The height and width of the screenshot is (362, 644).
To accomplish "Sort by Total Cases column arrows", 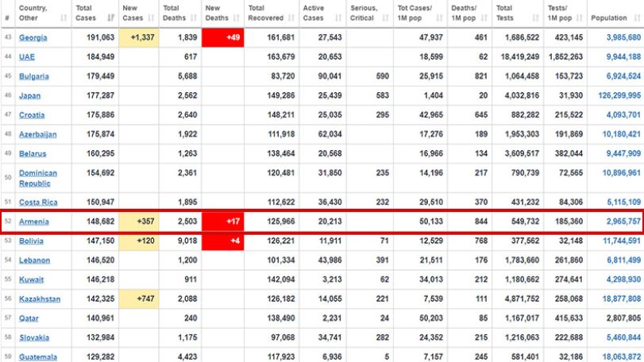I will (x=111, y=17).
